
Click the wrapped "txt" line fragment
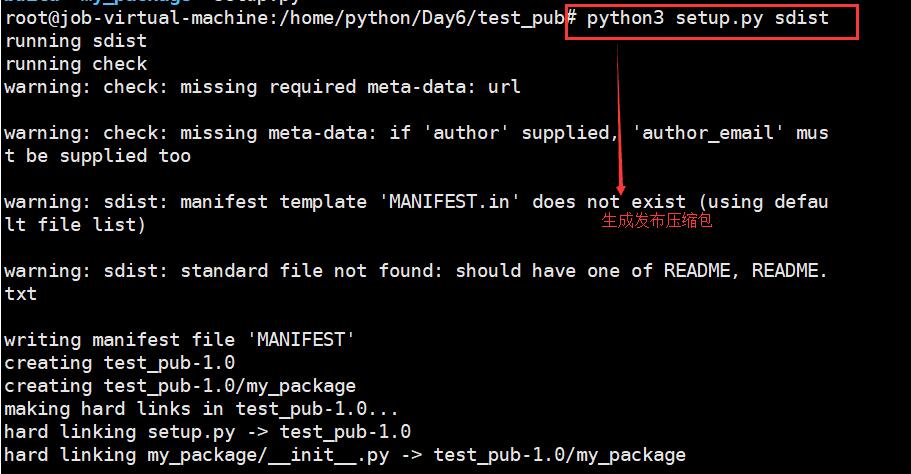[x=21, y=294]
